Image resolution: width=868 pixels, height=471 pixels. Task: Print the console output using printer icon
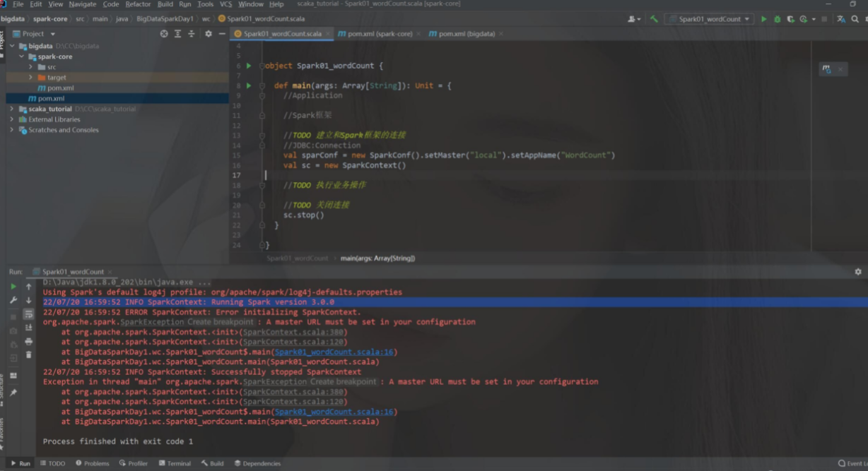pos(29,341)
